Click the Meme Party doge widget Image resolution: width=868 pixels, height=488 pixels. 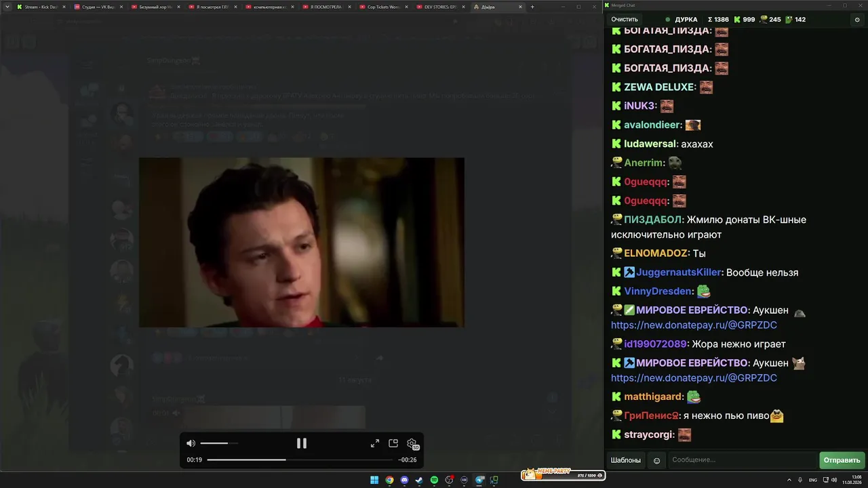click(x=563, y=474)
